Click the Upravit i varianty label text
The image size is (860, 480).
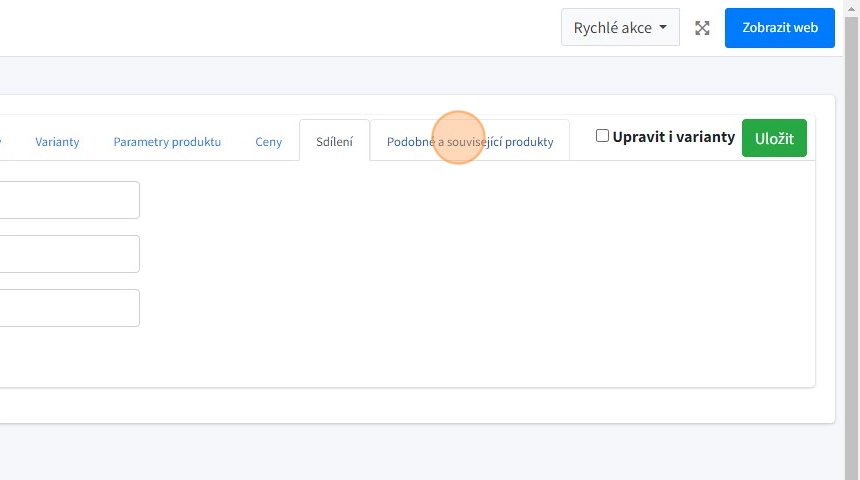673,137
